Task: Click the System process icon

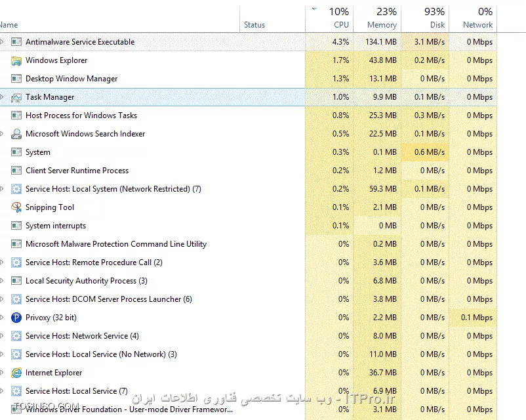Action: point(16,152)
